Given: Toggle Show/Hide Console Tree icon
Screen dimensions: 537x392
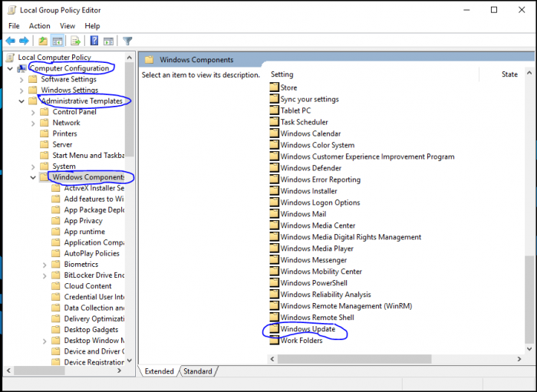Looking at the screenshot, I should [58, 41].
